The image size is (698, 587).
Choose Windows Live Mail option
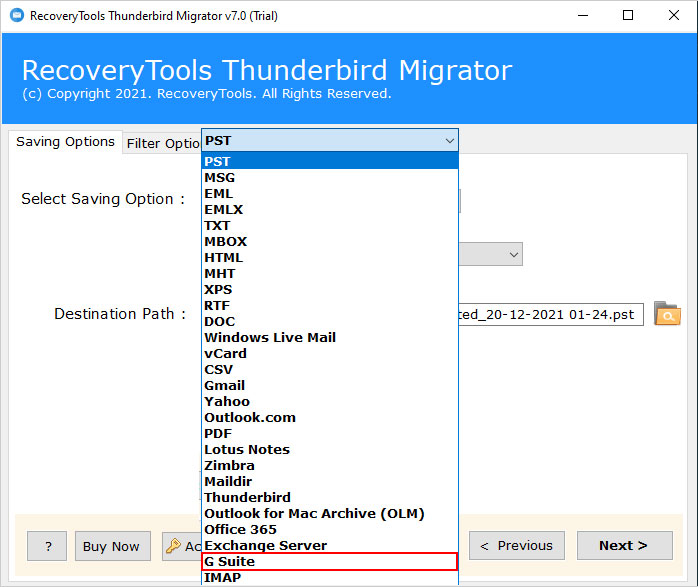pos(330,338)
